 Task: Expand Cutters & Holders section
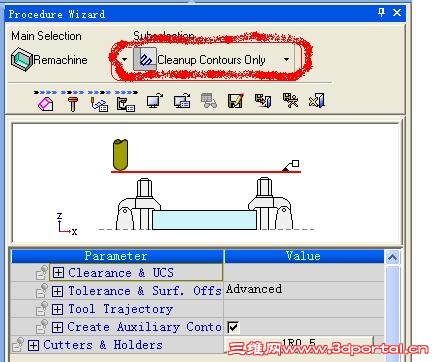coord(33,345)
